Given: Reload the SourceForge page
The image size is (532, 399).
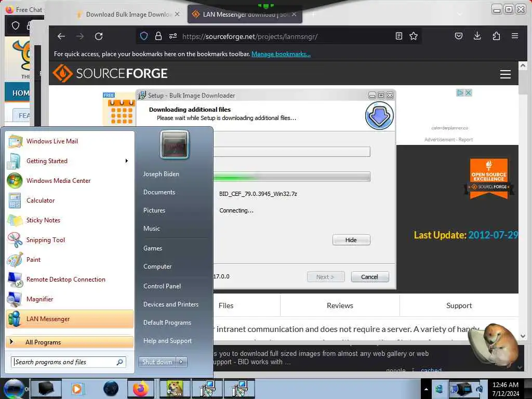Looking at the screenshot, I should tap(99, 36).
